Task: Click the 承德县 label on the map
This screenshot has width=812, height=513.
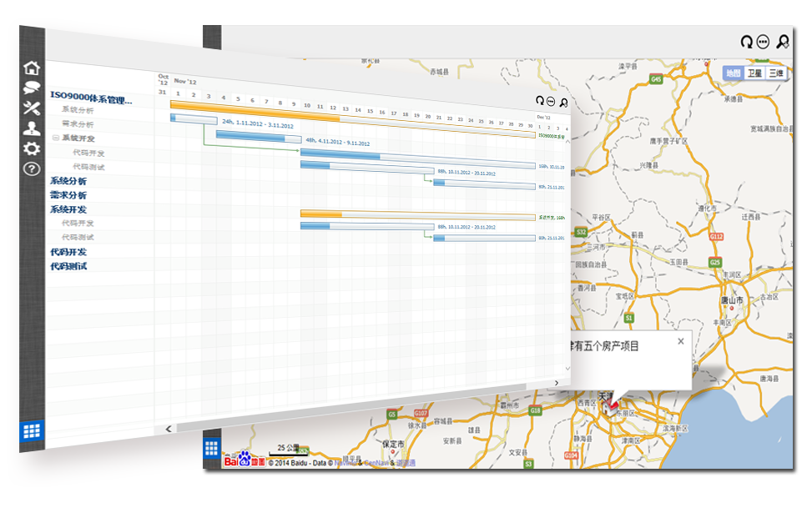Action: 734,99
